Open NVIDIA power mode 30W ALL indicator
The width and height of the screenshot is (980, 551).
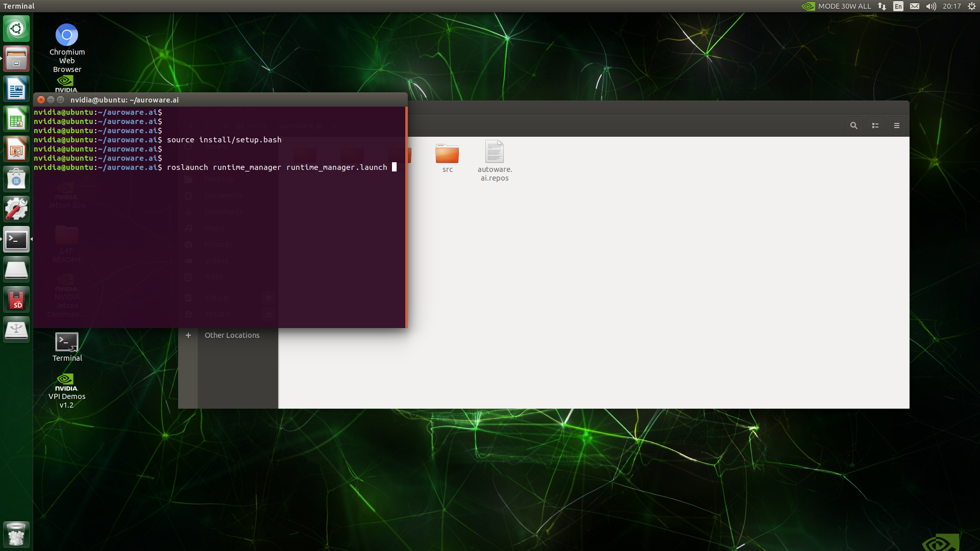[x=836, y=6]
